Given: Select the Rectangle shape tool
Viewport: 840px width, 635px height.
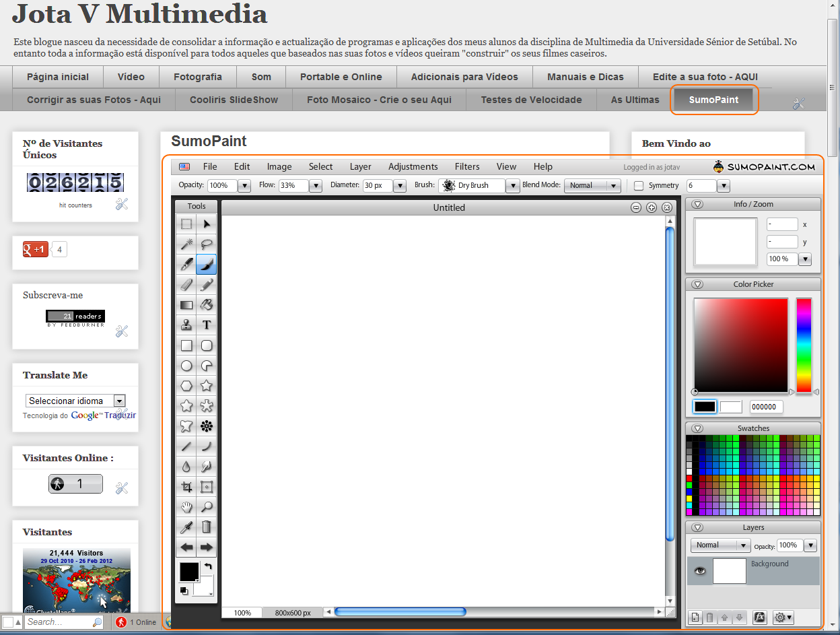Looking at the screenshot, I should pos(186,345).
